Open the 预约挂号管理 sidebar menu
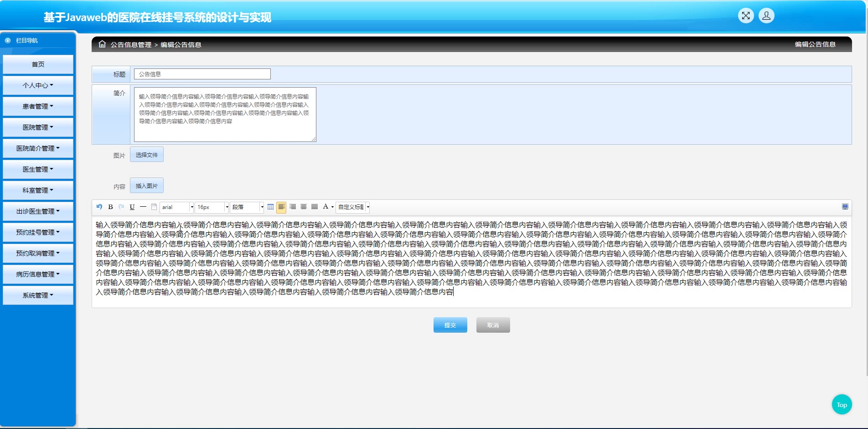Image resolution: width=868 pixels, height=429 pixels. [38, 232]
